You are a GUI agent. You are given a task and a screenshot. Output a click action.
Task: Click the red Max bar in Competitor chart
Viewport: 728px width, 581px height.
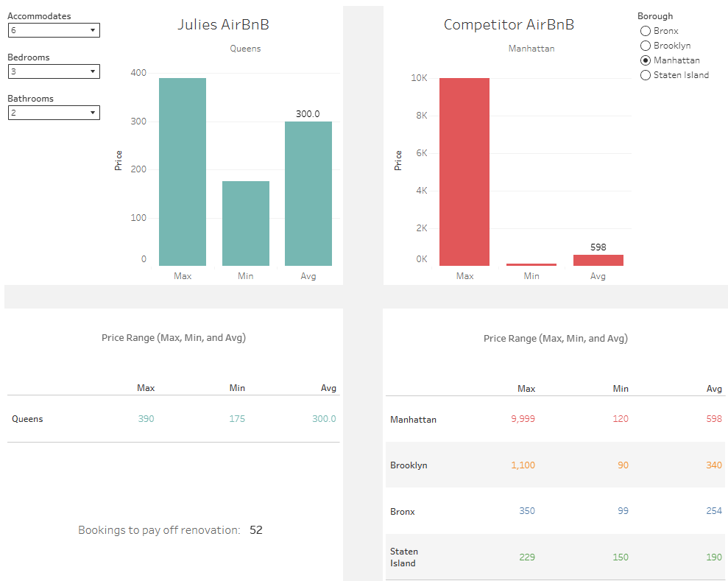(464, 172)
